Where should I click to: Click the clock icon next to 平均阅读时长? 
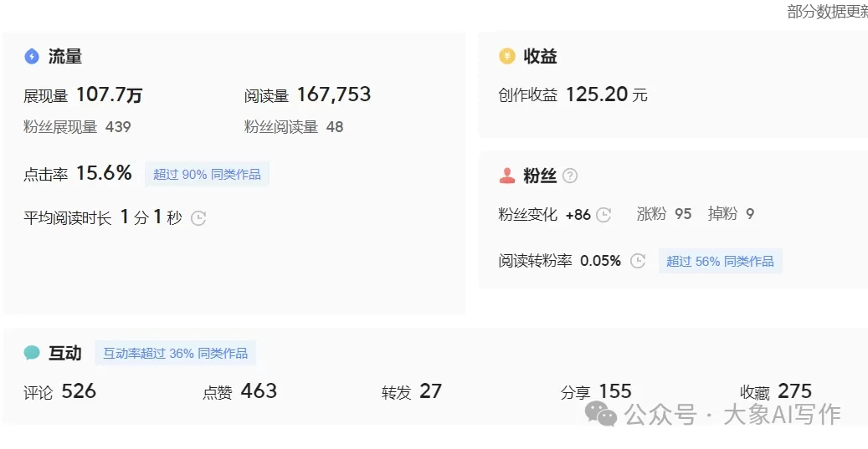198,218
